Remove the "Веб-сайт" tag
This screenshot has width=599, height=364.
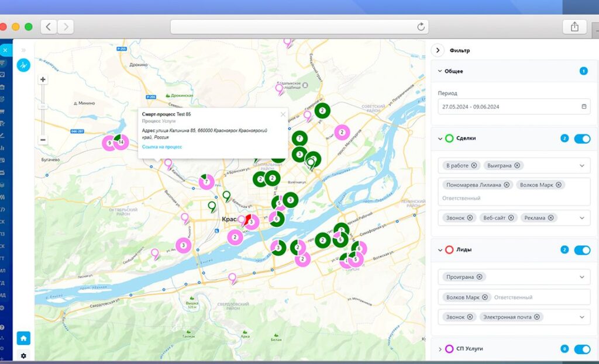pos(511,217)
